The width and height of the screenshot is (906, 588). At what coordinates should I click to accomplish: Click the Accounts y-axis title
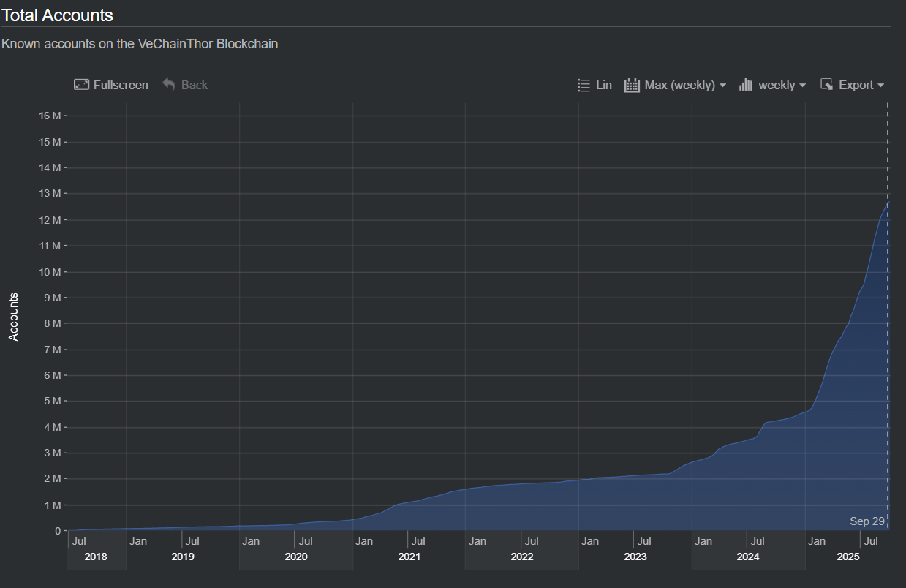tap(14, 317)
